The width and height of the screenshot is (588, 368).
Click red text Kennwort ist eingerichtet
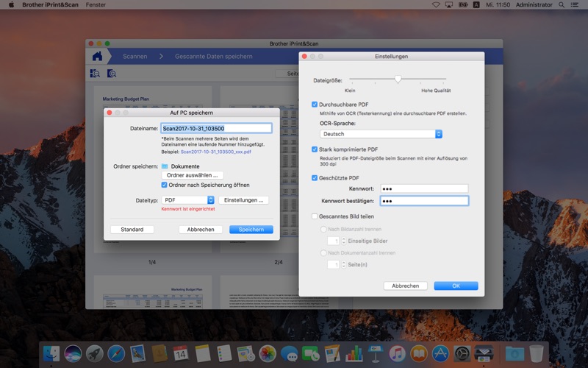[x=188, y=209]
